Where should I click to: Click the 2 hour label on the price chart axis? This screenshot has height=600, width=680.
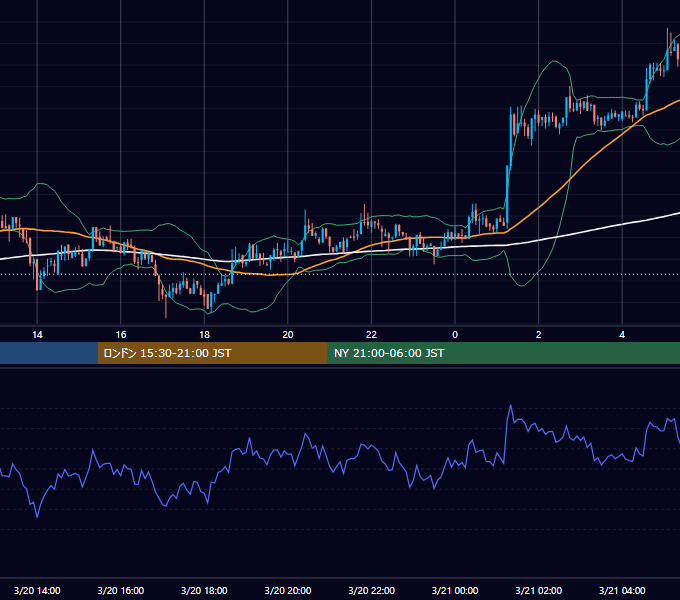coord(539,335)
